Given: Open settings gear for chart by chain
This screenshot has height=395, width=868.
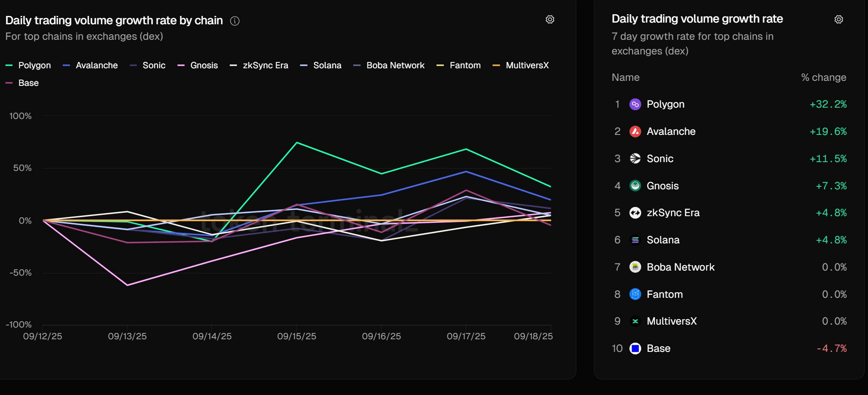Looking at the screenshot, I should click(x=550, y=19).
